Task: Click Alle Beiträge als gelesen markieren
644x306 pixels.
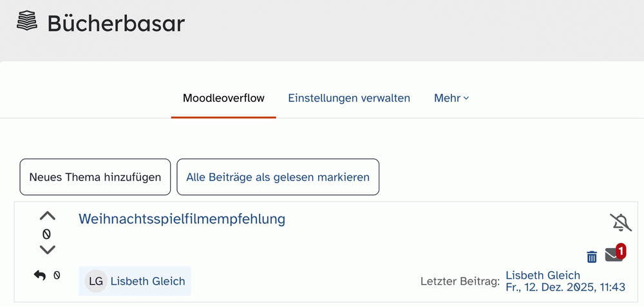Action: [278, 177]
